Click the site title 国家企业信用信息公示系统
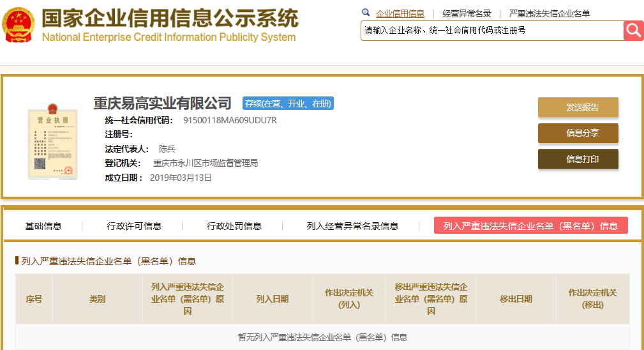This screenshot has height=350, width=644. click(x=170, y=18)
